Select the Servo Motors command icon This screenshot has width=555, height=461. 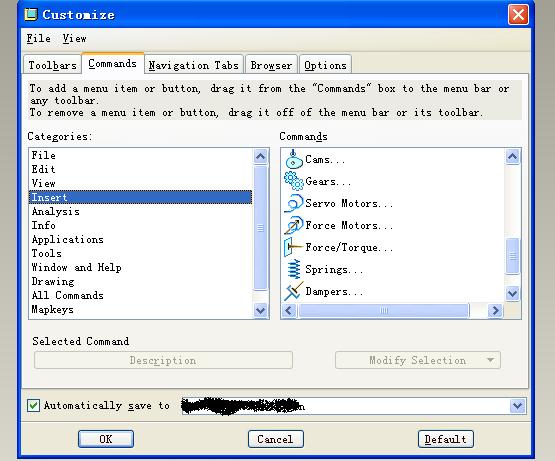293,203
